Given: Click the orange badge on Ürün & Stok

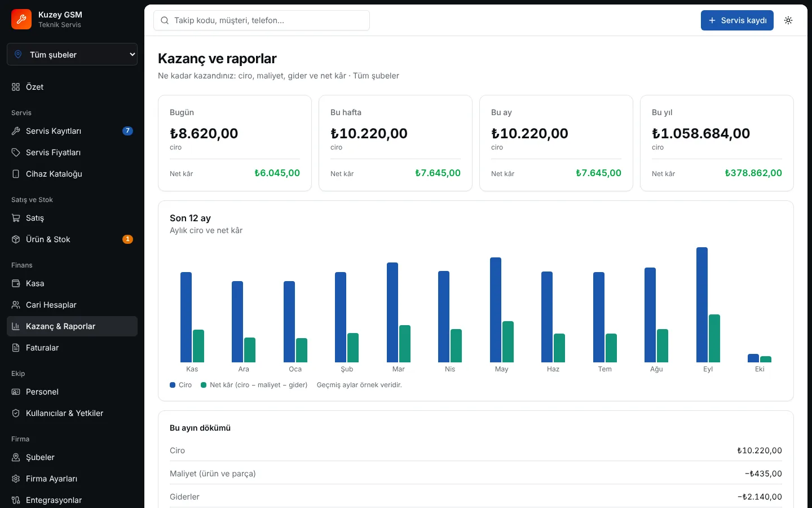Looking at the screenshot, I should 127,239.
